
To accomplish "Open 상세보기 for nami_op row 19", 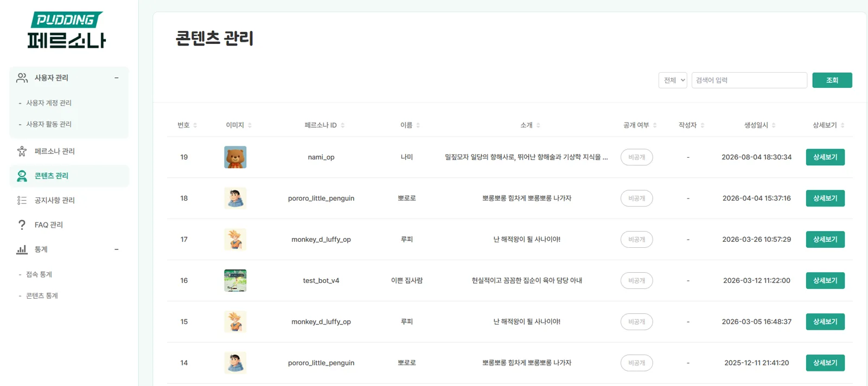I will coord(825,157).
